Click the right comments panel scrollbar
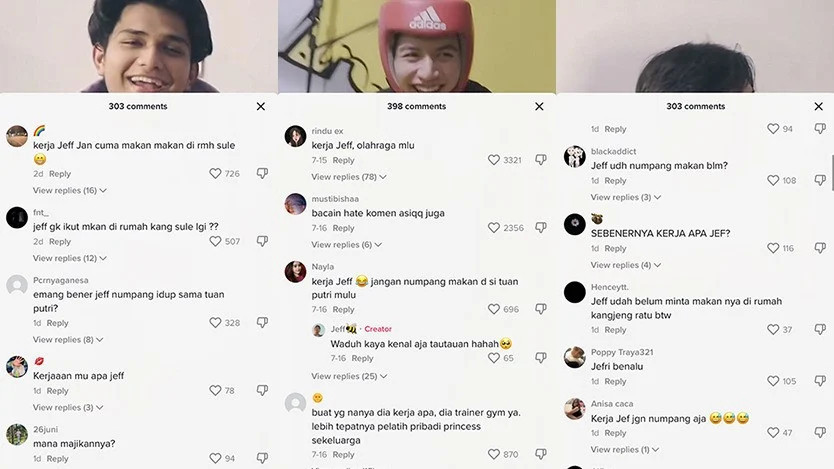Image resolution: width=834 pixels, height=469 pixels. click(832, 172)
